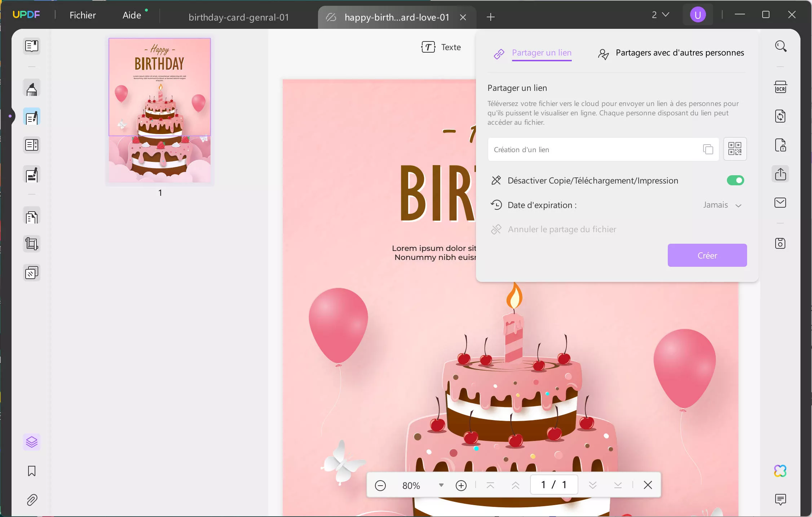Click the Lorem ipsum text in document
The height and width of the screenshot is (517, 812).
(x=434, y=253)
